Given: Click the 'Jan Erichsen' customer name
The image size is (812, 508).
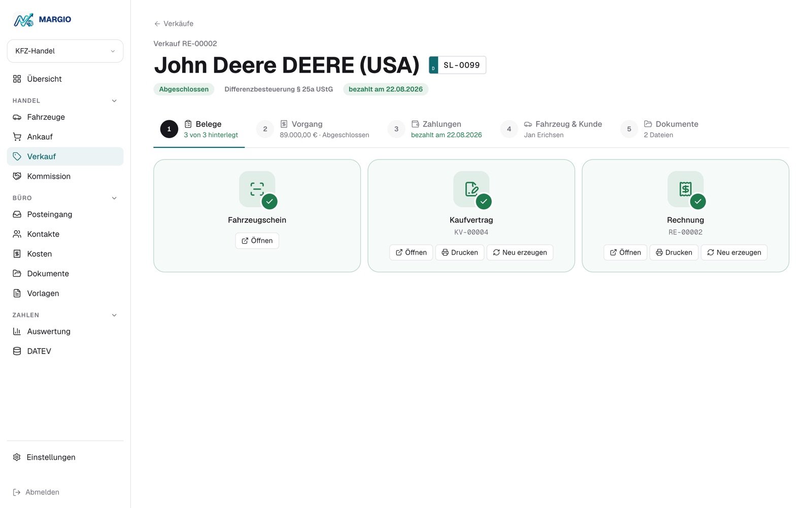Looking at the screenshot, I should tap(544, 135).
